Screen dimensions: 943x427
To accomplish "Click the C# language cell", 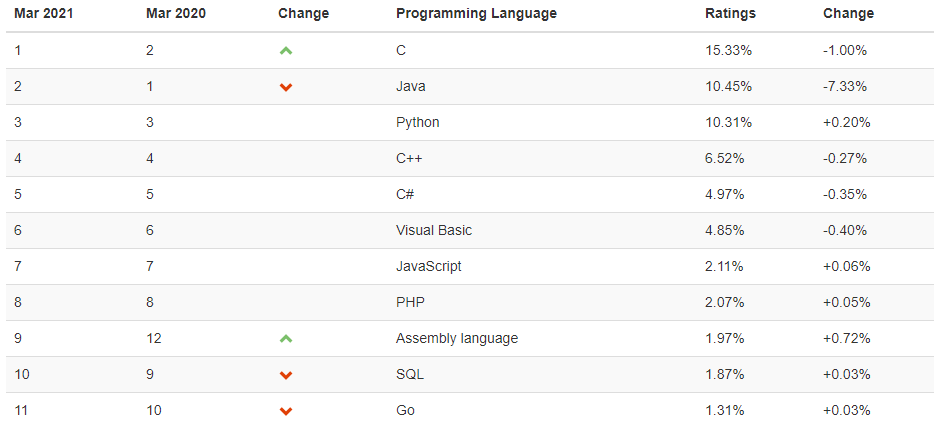I will pos(405,194).
